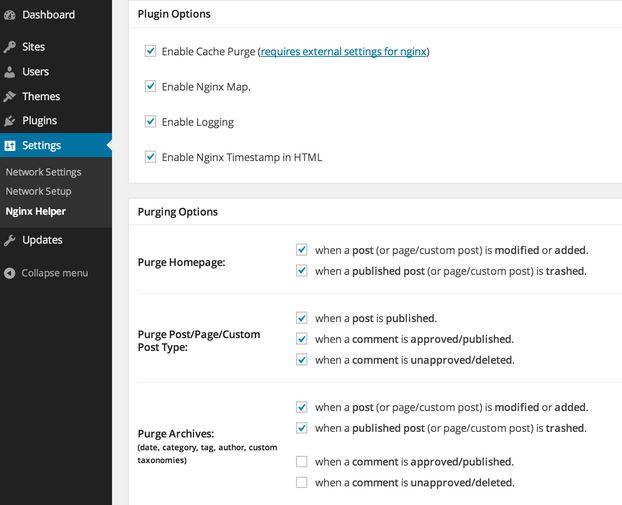Open Network Settings submenu item
Viewport: 622px width, 505px height.
click(x=43, y=172)
